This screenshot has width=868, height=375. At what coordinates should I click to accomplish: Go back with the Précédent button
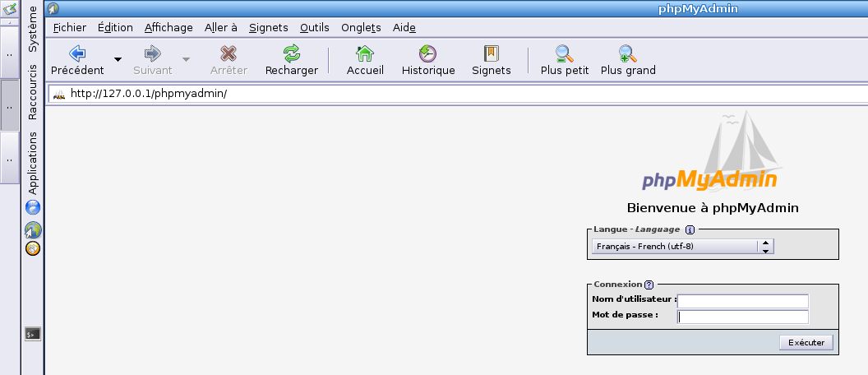[x=77, y=60]
